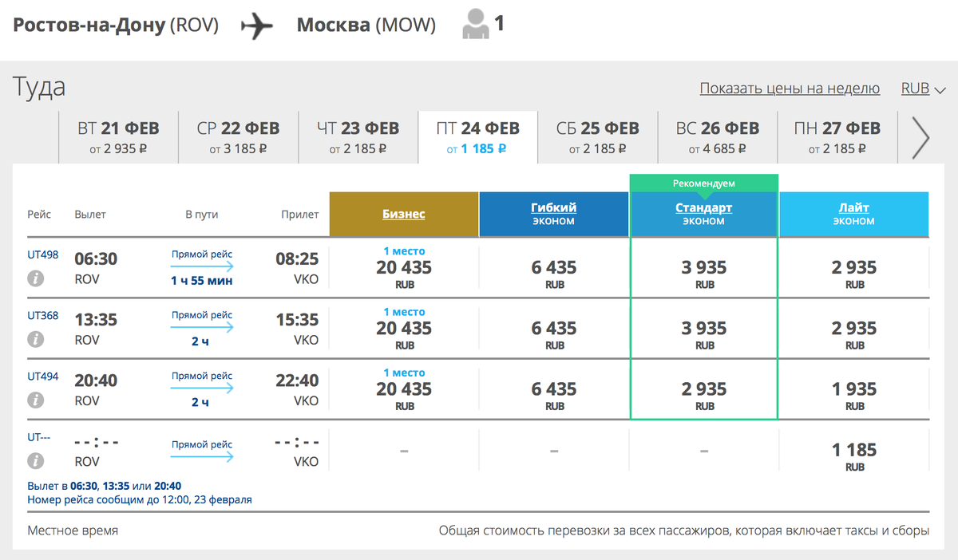Select the Business 20 435 fare for UT498
Screen dimensions: 958x560
coord(404,267)
